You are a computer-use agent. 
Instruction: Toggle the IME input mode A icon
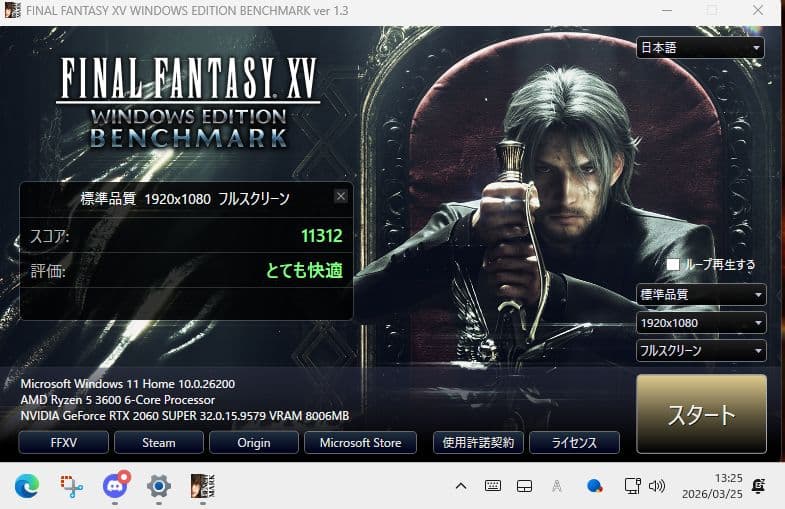(x=557, y=486)
